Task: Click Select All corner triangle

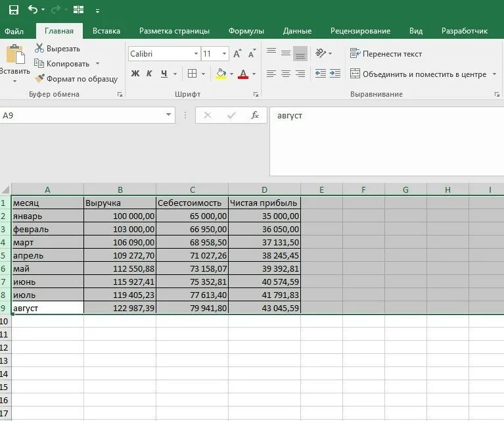Action: click(5, 189)
